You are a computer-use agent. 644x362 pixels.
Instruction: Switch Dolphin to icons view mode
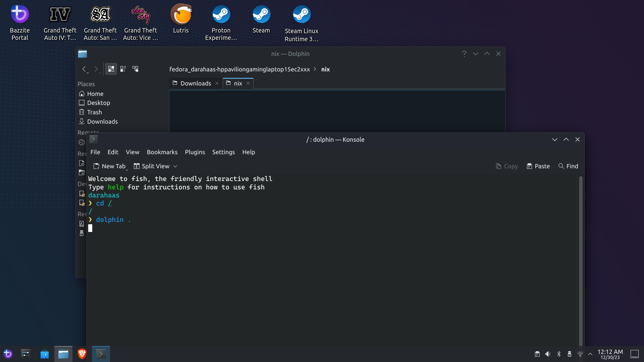(111, 69)
